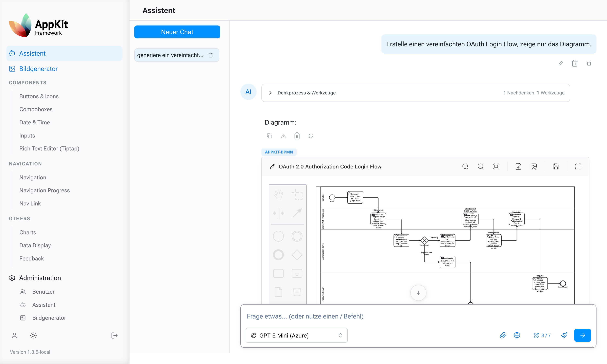Toggle web search globe icon
Image resolution: width=607 pixels, height=364 pixels.
point(517,335)
